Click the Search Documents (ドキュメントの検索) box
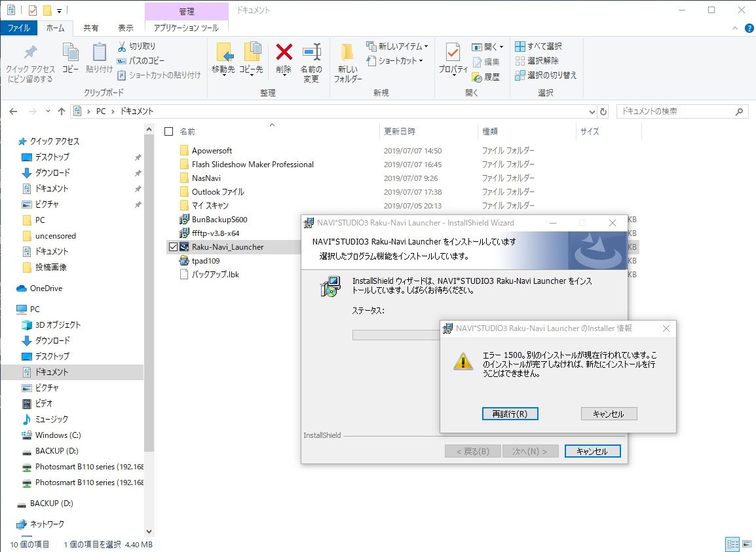 pos(675,111)
